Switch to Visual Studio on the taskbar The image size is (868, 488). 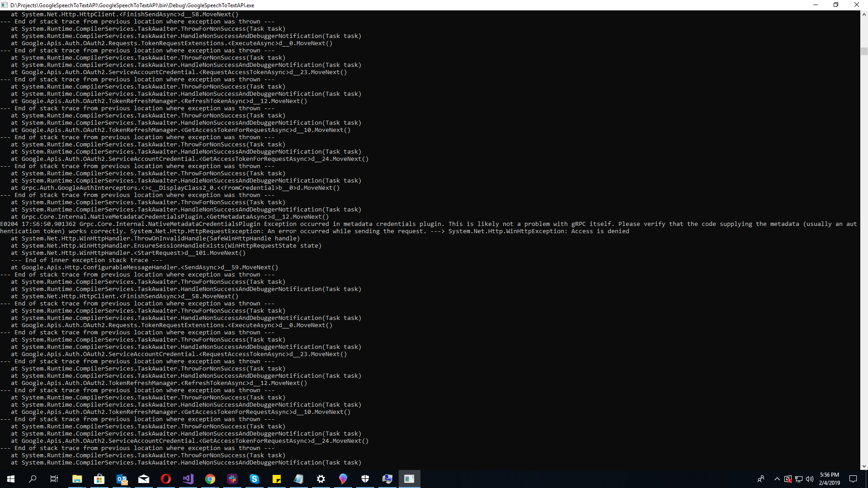(188, 479)
